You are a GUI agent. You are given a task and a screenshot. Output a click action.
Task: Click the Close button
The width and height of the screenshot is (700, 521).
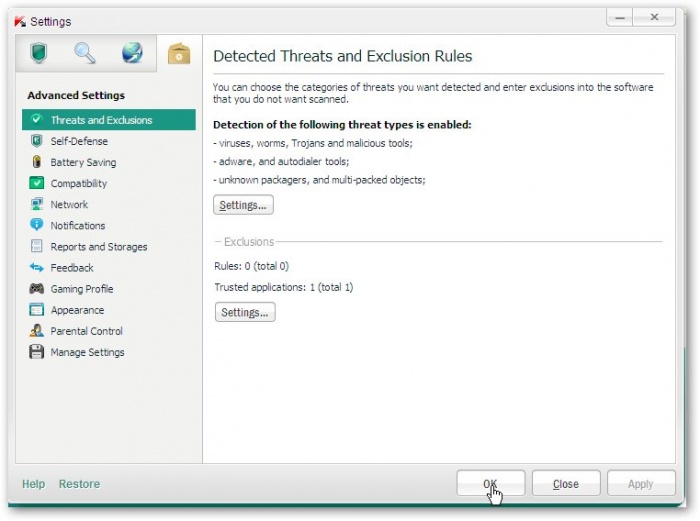[566, 483]
